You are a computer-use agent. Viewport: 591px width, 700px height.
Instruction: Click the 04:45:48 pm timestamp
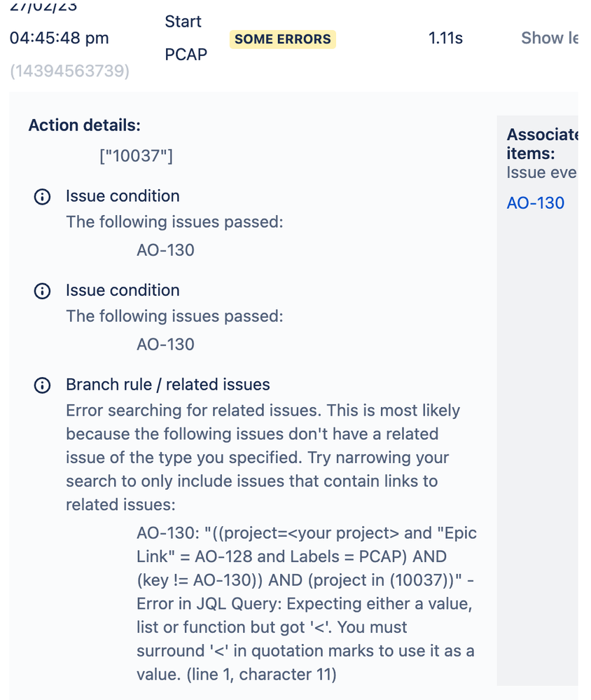coord(60,39)
